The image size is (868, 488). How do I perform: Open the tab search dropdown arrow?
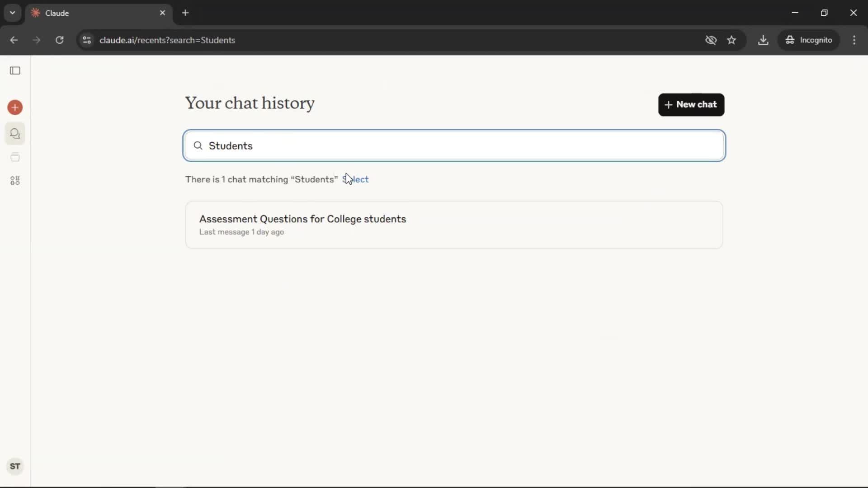pyautogui.click(x=13, y=13)
